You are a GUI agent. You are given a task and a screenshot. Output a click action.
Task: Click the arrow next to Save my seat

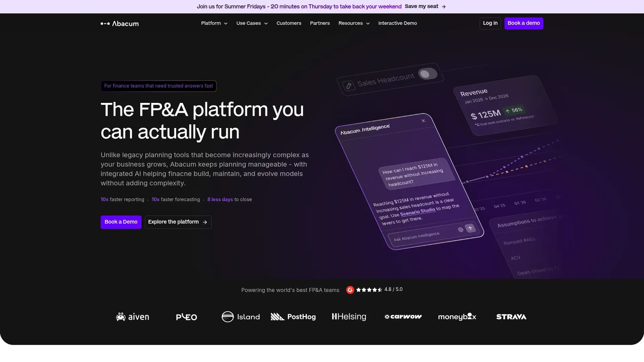[444, 6]
